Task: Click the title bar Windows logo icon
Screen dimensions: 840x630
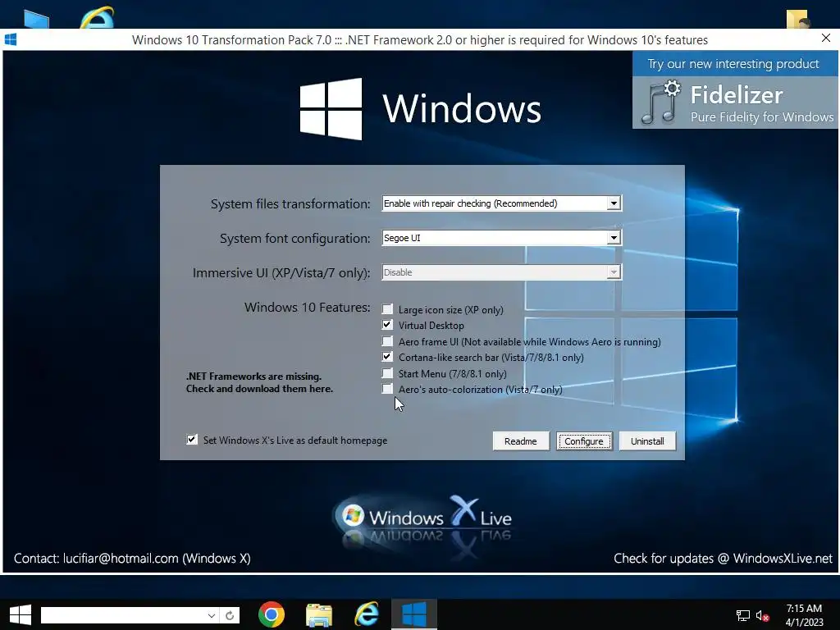Action: 10,39
